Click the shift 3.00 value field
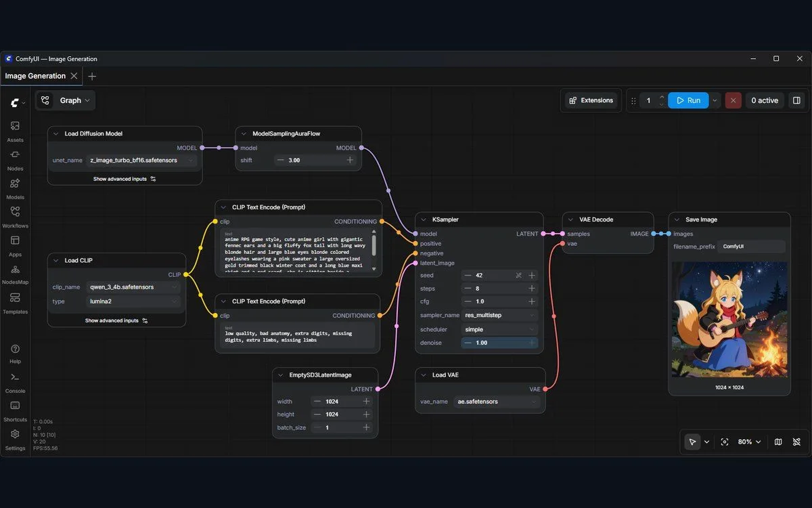The height and width of the screenshot is (508, 812). point(317,161)
